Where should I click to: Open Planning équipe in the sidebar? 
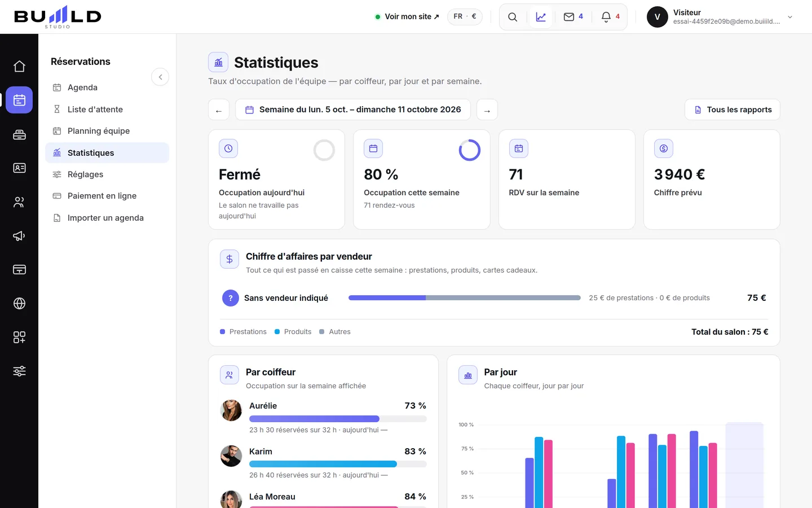point(107,131)
